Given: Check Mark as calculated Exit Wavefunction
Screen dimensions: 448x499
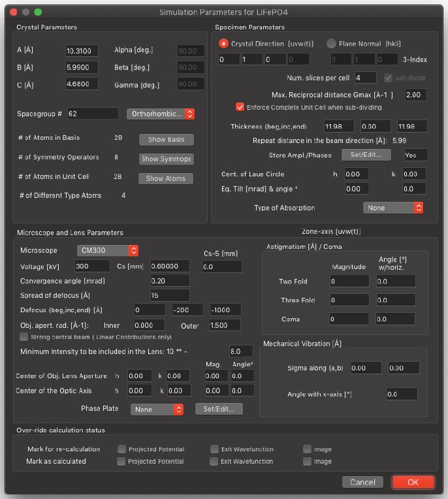Looking at the screenshot, I should (x=214, y=461).
